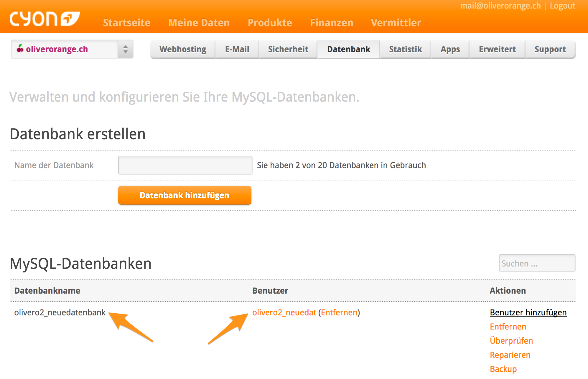Click the cherry icon beside oliverorange.ch
This screenshot has width=588, height=379.
point(20,49)
